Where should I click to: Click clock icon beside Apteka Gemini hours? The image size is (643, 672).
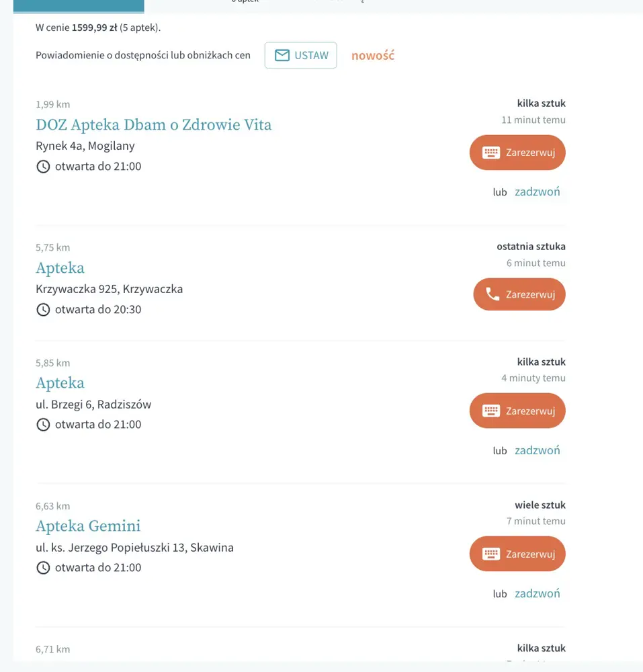(43, 568)
